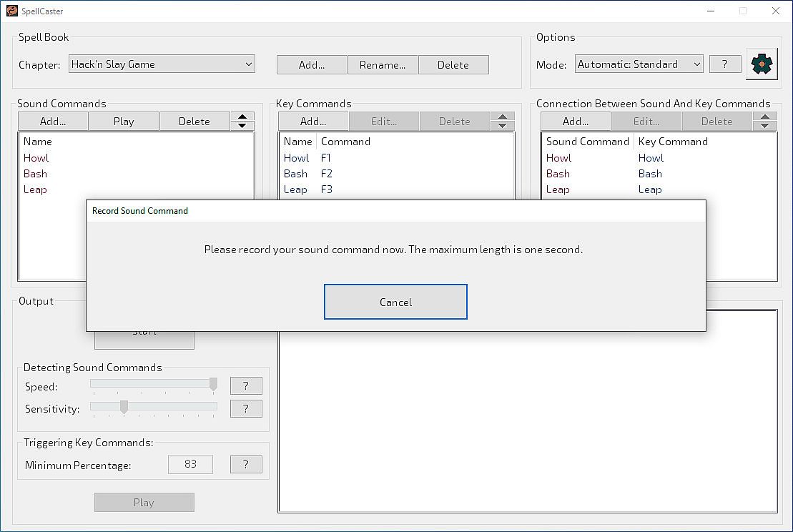Click the help button beside Sensitivity slider
The width and height of the screenshot is (793, 532).
(246, 408)
